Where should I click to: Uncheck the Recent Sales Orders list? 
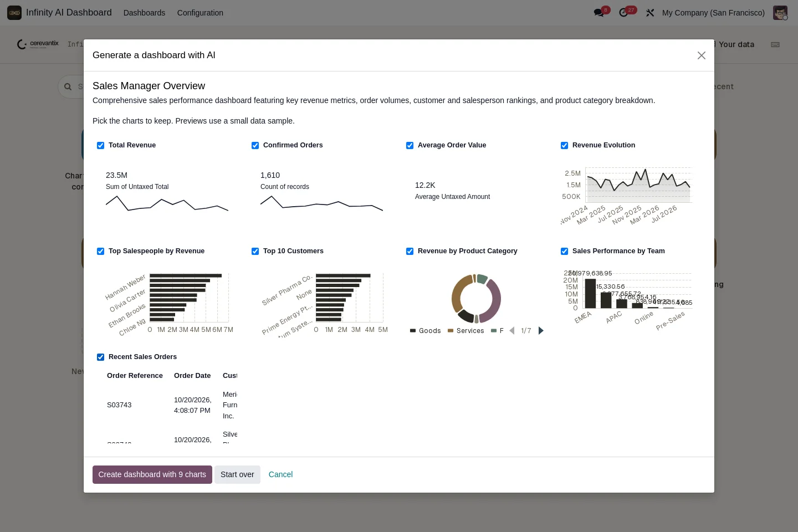(100, 357)
